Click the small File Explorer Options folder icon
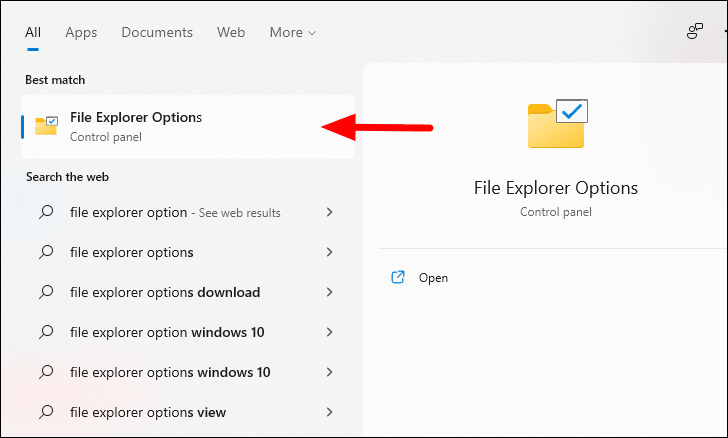This screenshot has height=438, width=728. click(46, 125)
